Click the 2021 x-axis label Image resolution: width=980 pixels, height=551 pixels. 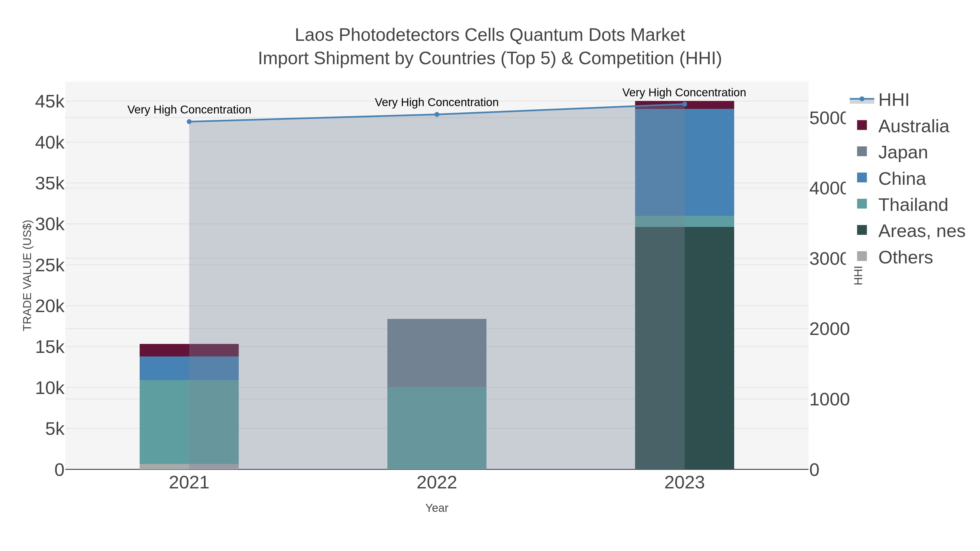[189, 483]
